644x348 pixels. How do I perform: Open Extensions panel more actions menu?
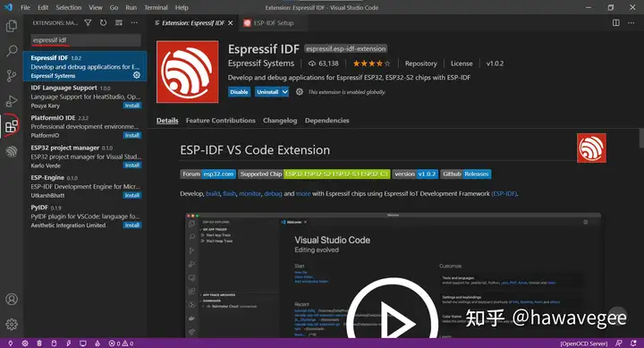click(134, 23)
